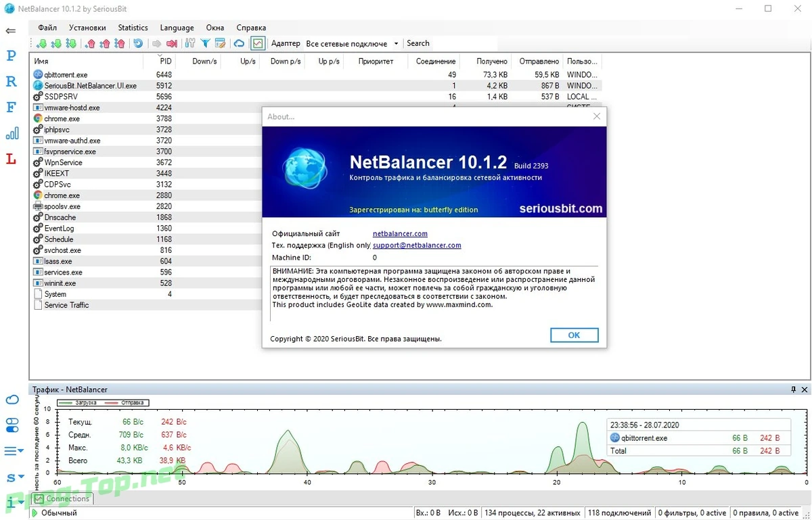Select the SSDPSRV process row
The width and height of the screenshot is (812, 520).
click(316, 97)
